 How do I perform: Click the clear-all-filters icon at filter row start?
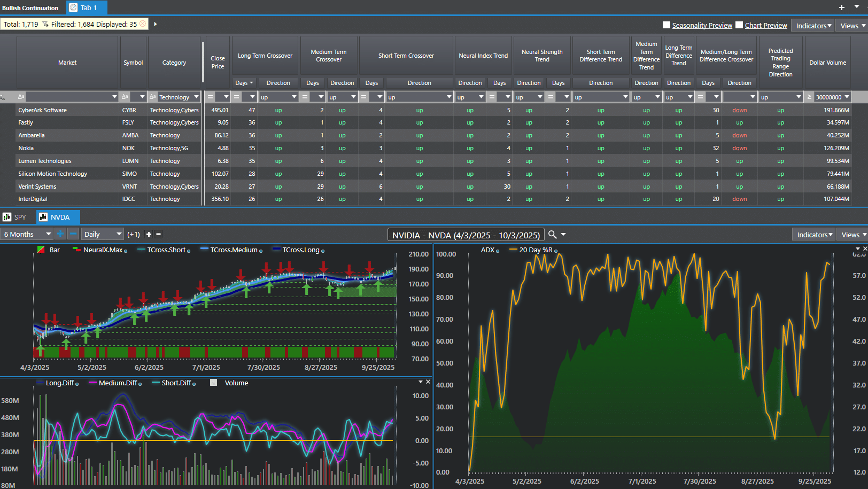tap(3, 97)
